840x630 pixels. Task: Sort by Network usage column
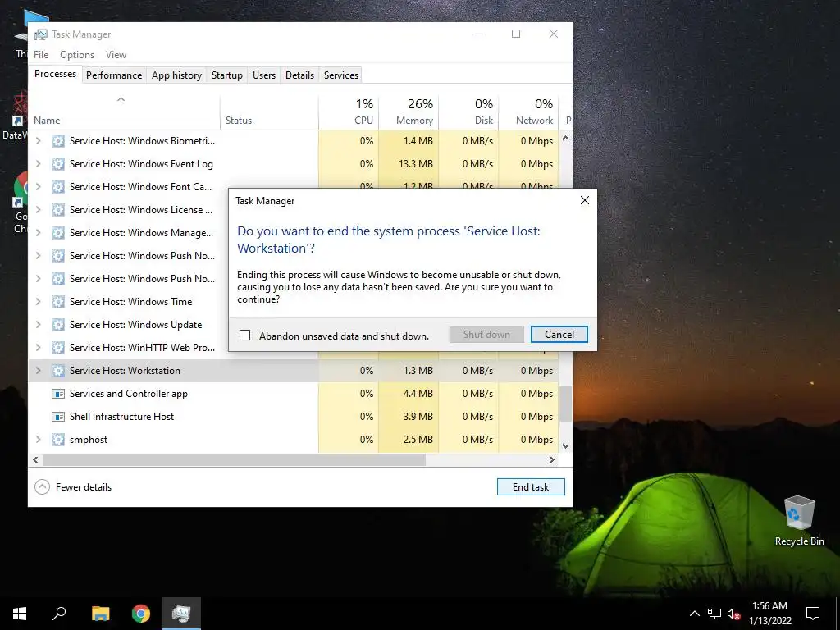coord(529,113)
